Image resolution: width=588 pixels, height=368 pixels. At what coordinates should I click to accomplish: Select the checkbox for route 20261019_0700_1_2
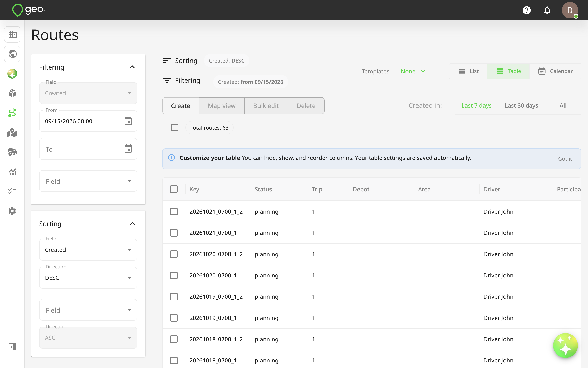[x=174, y=297]
